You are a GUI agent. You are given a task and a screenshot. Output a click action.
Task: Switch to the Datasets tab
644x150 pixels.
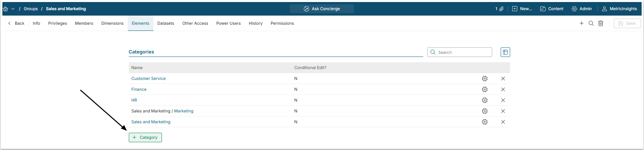coord(166,23)
